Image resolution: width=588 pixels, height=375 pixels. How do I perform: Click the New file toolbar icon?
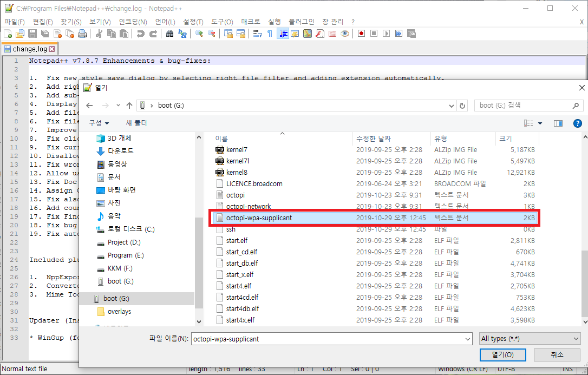8,34
